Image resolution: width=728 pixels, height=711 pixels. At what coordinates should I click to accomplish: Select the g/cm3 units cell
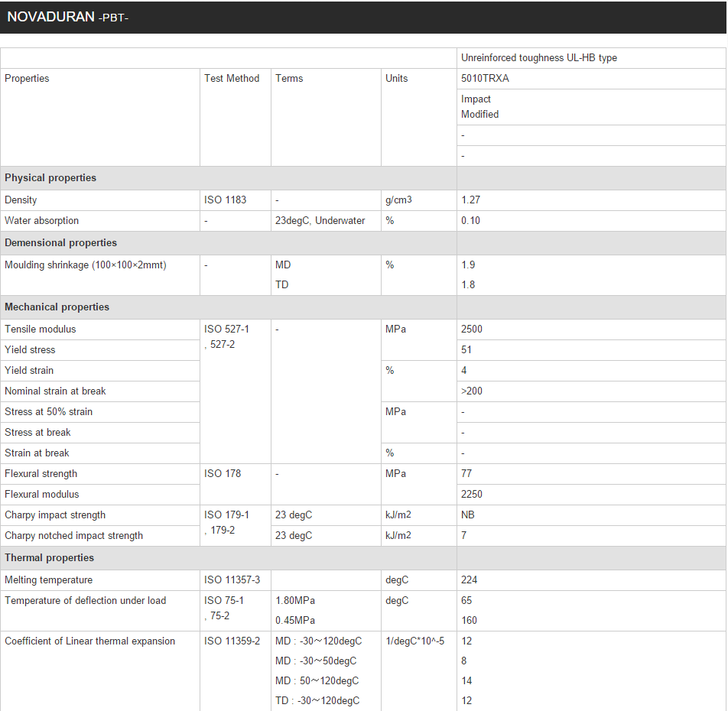click(x=419, y=200)
